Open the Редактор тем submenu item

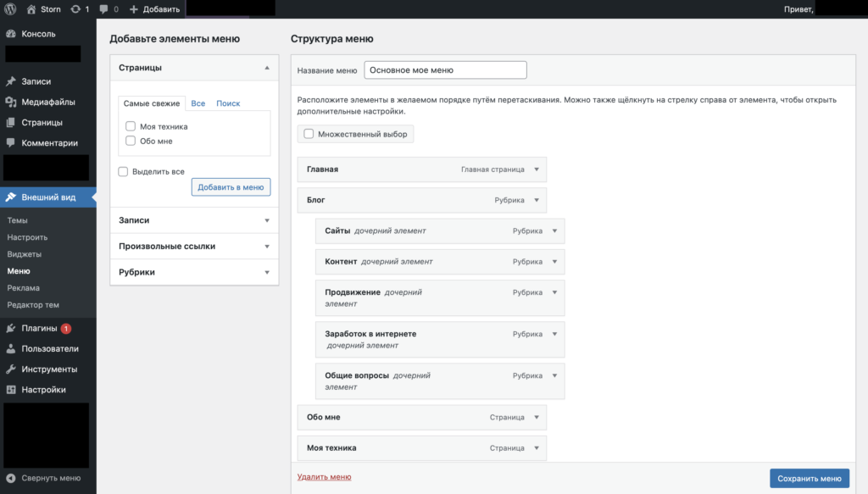tap(33, 305)
